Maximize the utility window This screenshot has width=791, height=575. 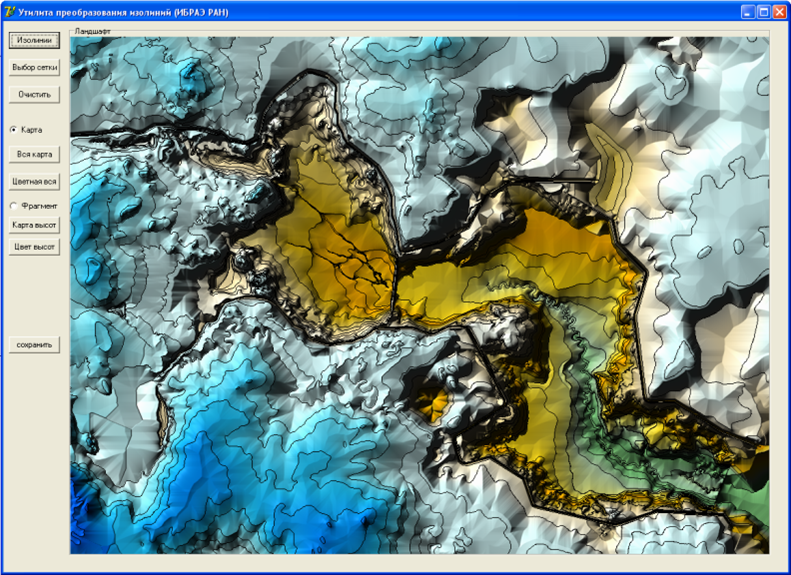(764, 12)
